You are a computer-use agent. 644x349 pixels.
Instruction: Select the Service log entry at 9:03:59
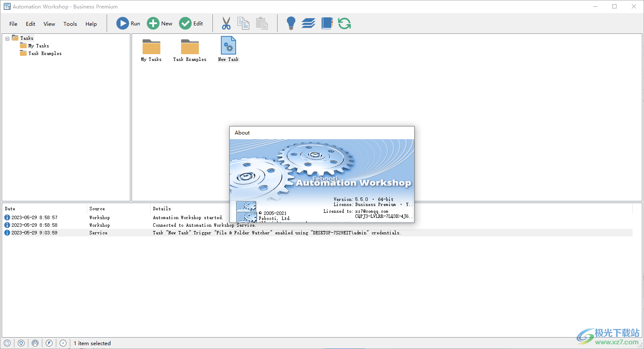318,233
